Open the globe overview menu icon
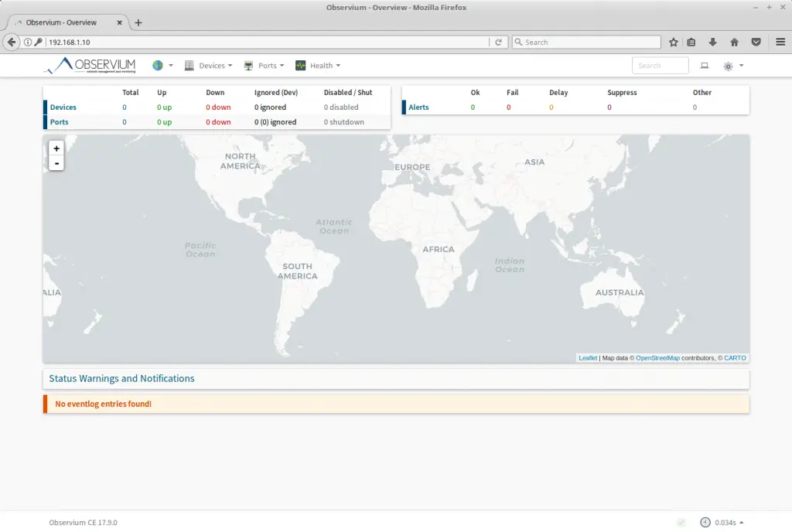 (x=158, y=66)
